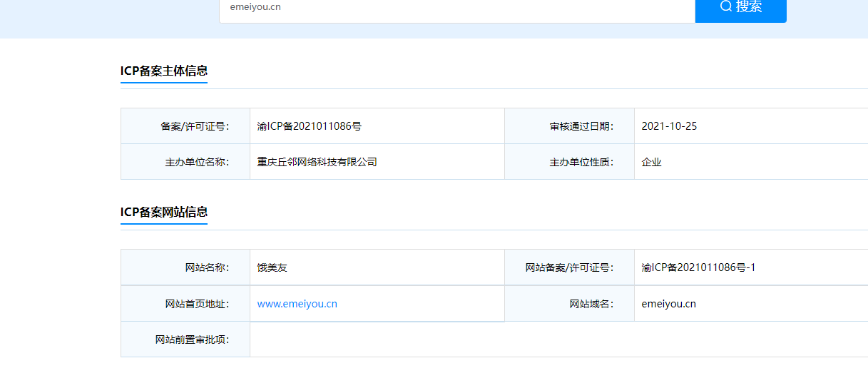868x378 pixels.
Task: Open the www.emeiyou.cn homepage link
Action: click(x=297, y=304)
